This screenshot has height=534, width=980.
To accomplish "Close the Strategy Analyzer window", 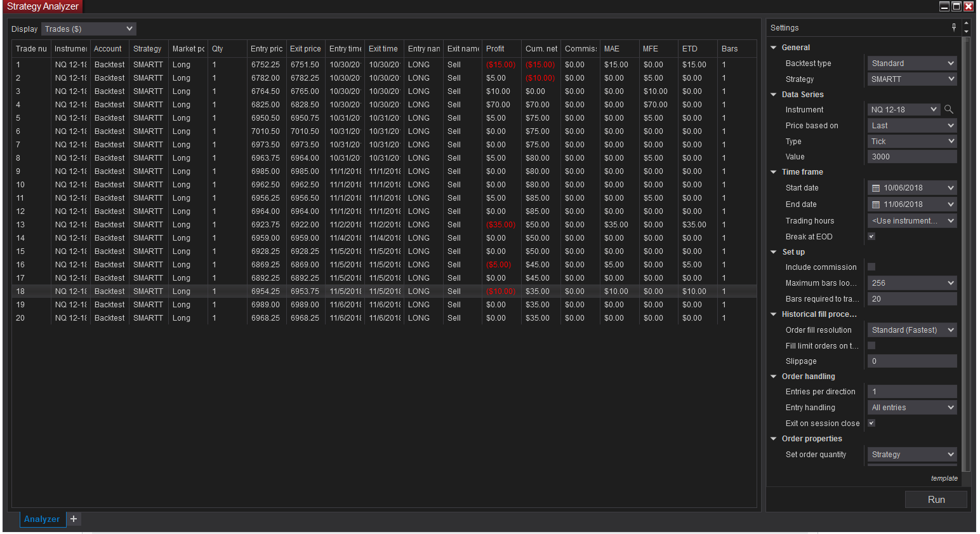I will (969, 6).
